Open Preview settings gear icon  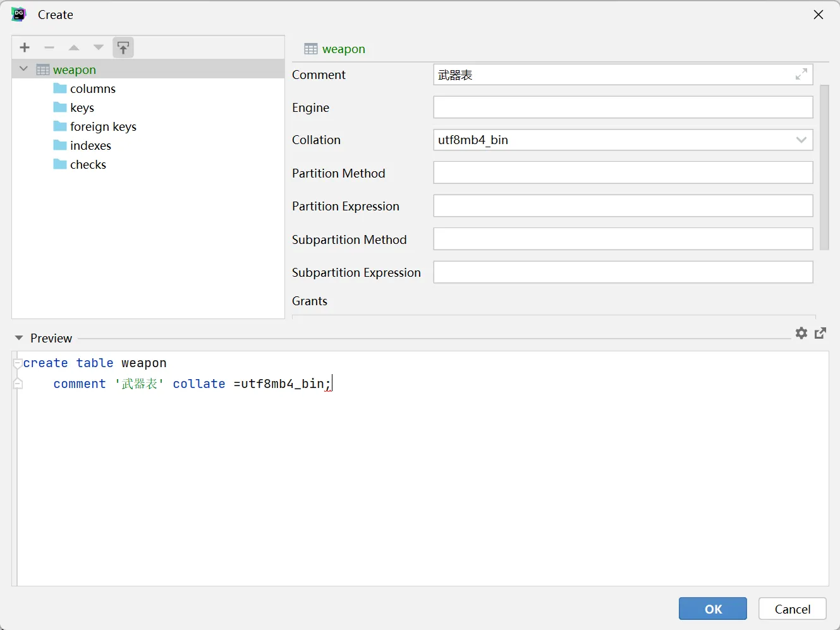pyautogui.click(x=801, y=333)
